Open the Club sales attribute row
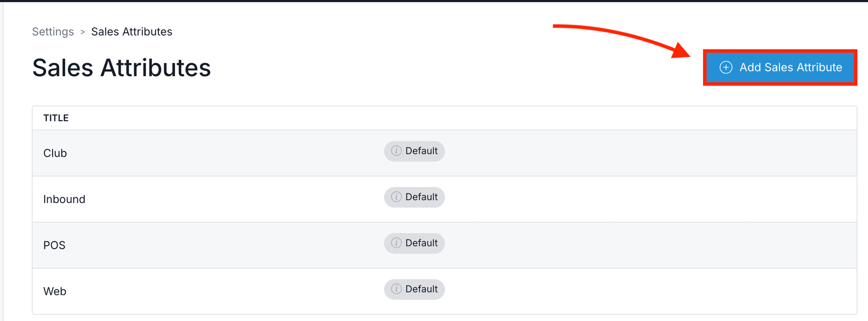Screen dimensions: 868x321 coord(445,153)
